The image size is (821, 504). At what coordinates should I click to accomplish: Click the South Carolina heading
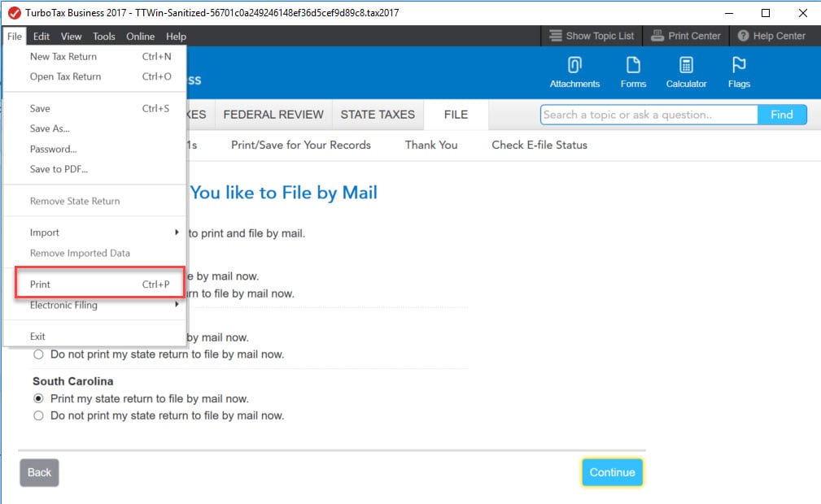[72, 381]
